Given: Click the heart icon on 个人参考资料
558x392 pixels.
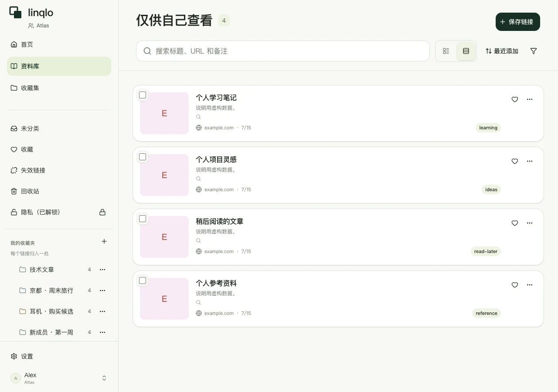Looking at the screenshot, I should [515, 285].
